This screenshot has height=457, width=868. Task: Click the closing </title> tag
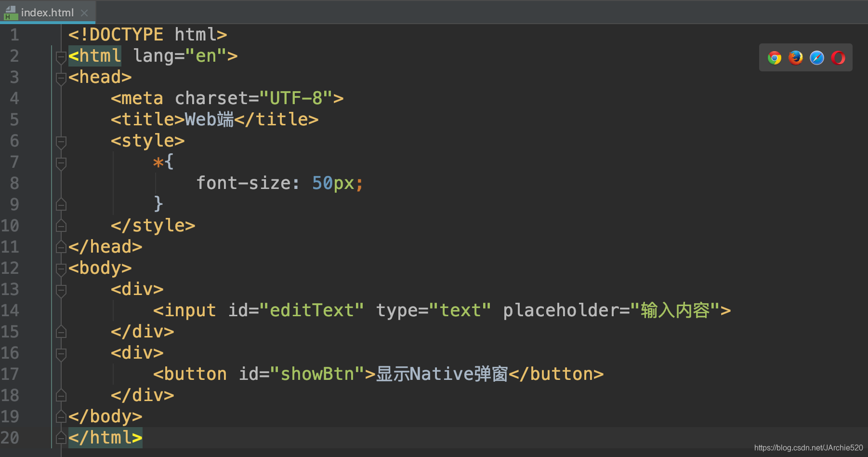point(276,120)
